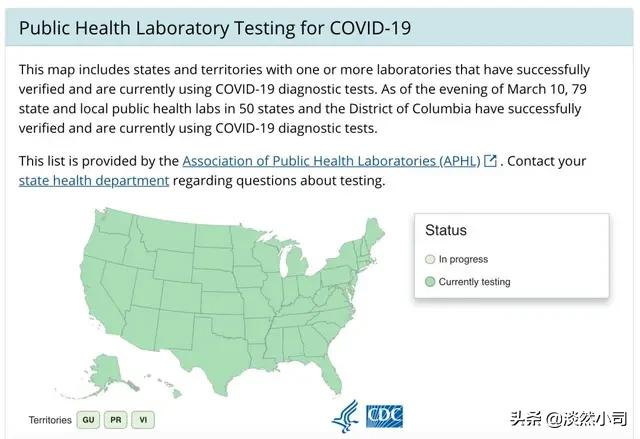Click the Territories label
640x439 pixels.
pos(51,421)
